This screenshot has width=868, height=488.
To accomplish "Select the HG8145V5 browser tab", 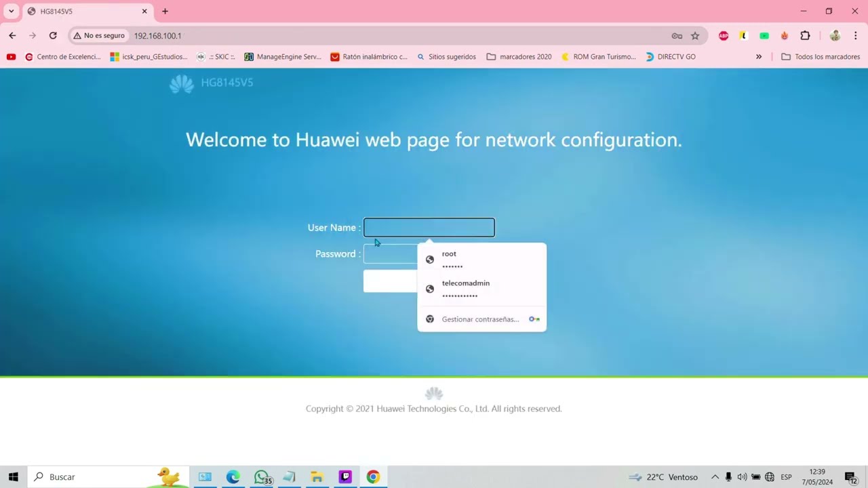I will [x=87, y=12].
